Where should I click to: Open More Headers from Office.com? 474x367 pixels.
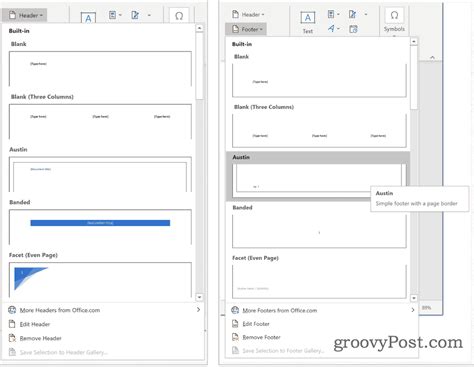click(x=103, y=310)
